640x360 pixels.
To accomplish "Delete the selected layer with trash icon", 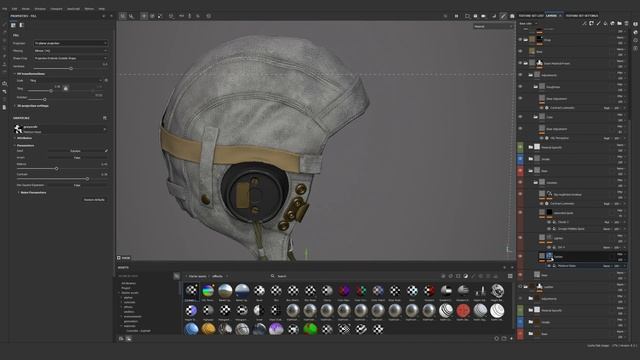I will coord(627,24).
